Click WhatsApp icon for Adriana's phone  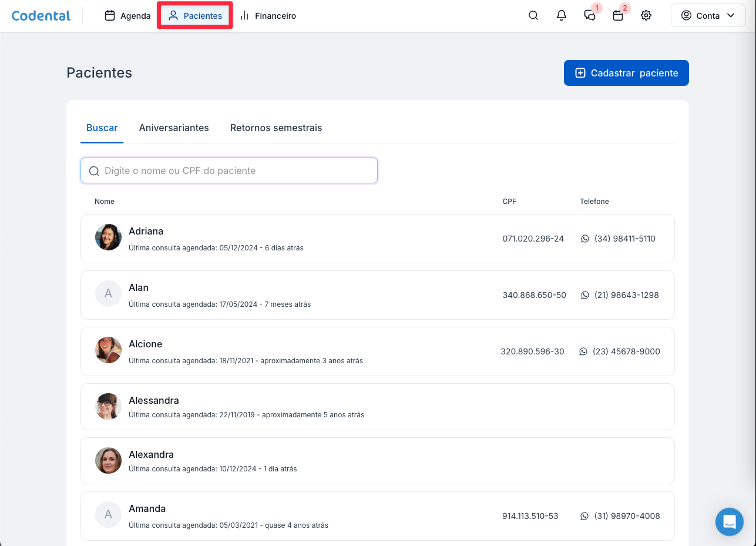[584, 239]
